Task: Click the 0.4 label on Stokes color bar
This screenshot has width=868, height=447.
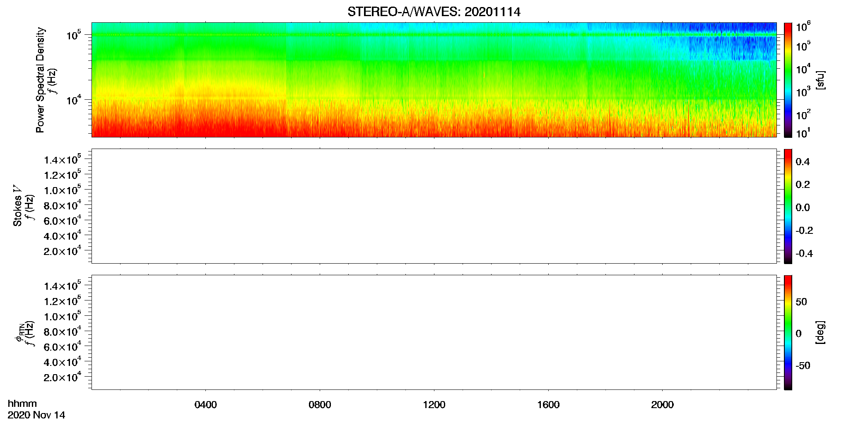Action: [x=802, y=162]
